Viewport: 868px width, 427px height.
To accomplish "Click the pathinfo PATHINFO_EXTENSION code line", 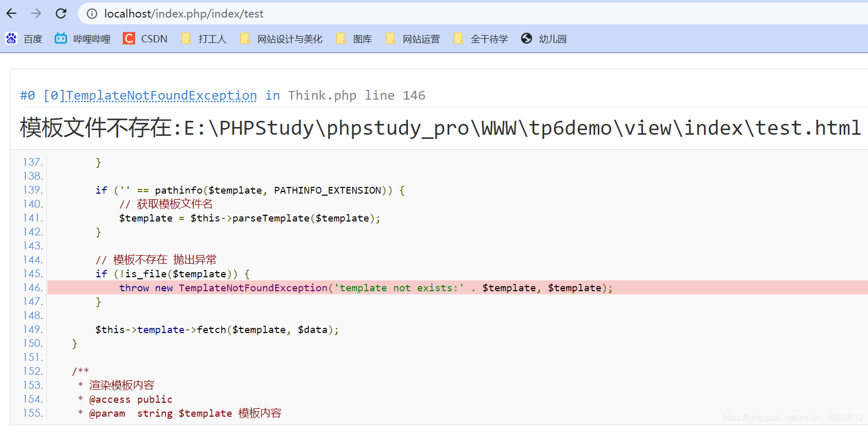I will pos(250,190).
